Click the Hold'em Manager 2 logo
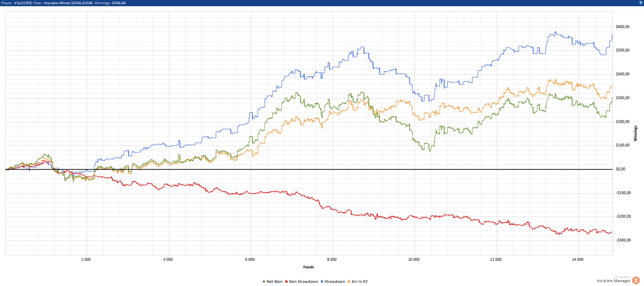 [636, 280]
